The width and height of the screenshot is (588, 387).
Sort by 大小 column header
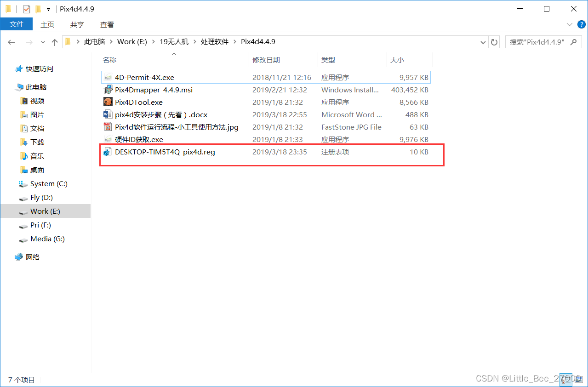pos(397,60)
